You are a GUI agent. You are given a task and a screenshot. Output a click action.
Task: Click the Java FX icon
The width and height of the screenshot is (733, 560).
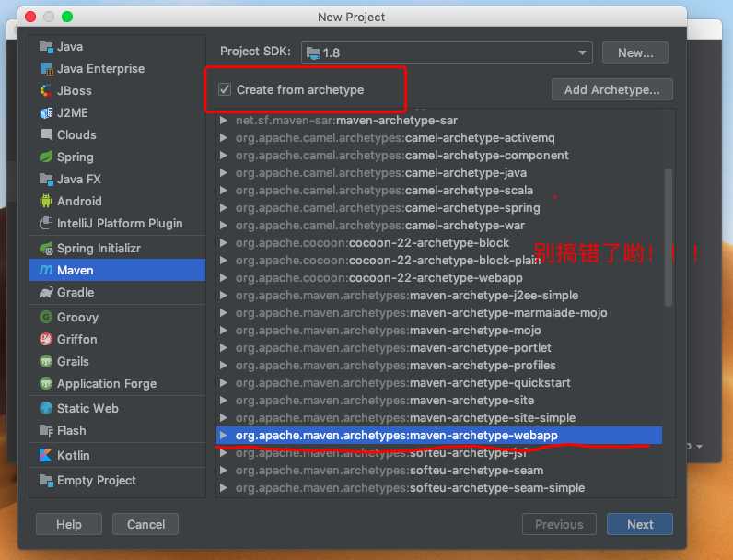[x=46, y=179]
